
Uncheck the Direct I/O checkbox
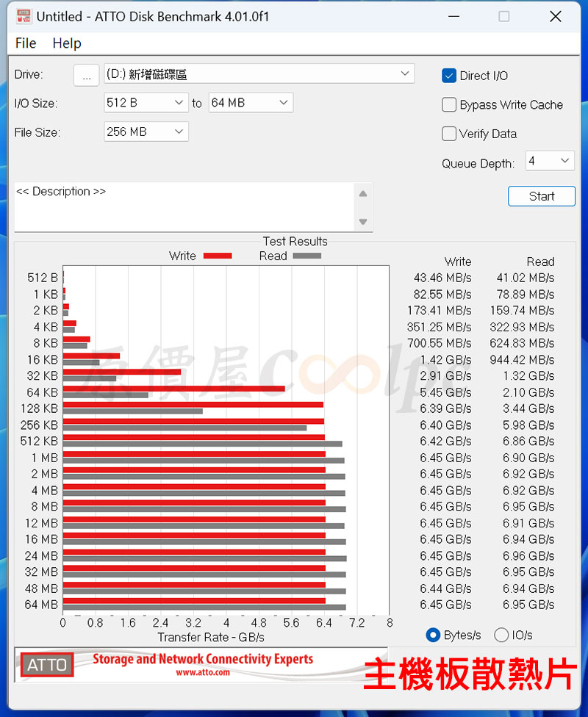449,76
